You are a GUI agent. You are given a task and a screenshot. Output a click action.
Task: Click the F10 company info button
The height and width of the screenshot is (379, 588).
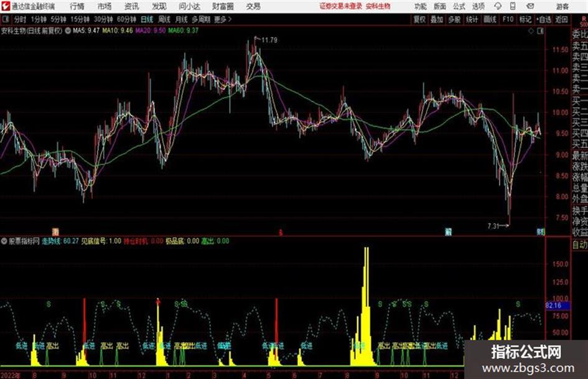[x=508, y=19]
